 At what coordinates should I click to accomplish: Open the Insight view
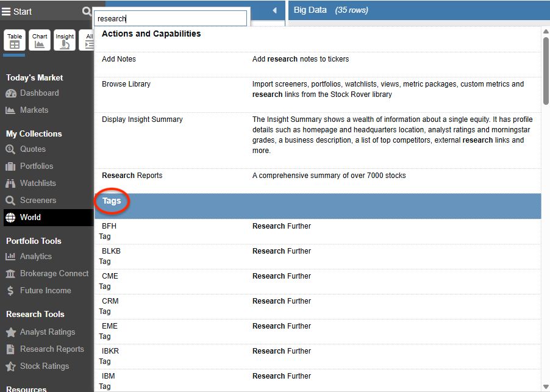pos(65,40)
